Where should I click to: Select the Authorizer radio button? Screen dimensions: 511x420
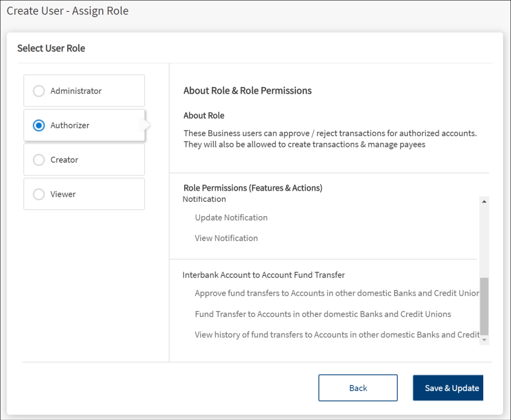coord(39,126)
